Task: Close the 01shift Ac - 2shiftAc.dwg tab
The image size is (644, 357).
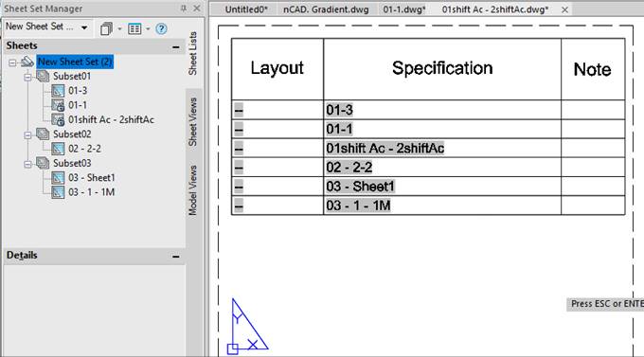Action: (x=565, y=9)
